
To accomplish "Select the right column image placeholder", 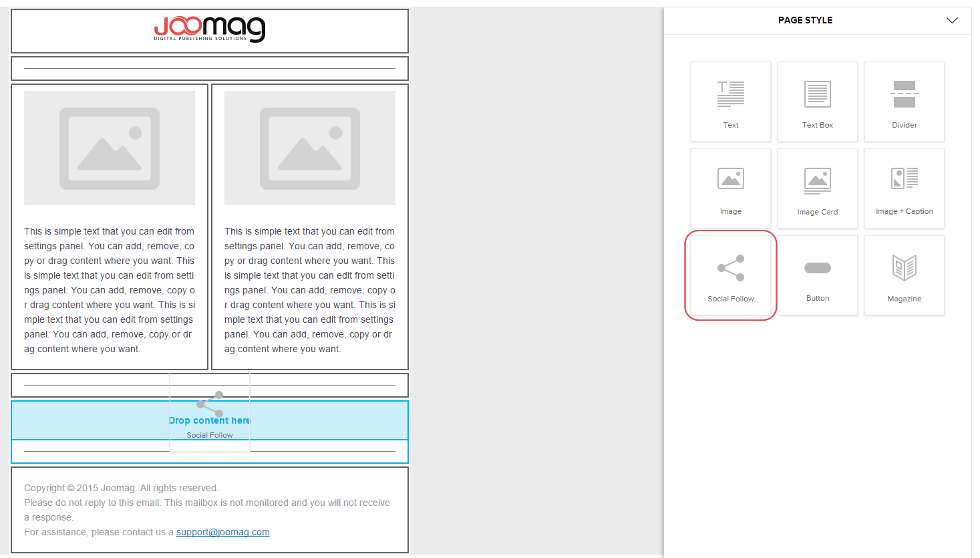I will (310, 148).
